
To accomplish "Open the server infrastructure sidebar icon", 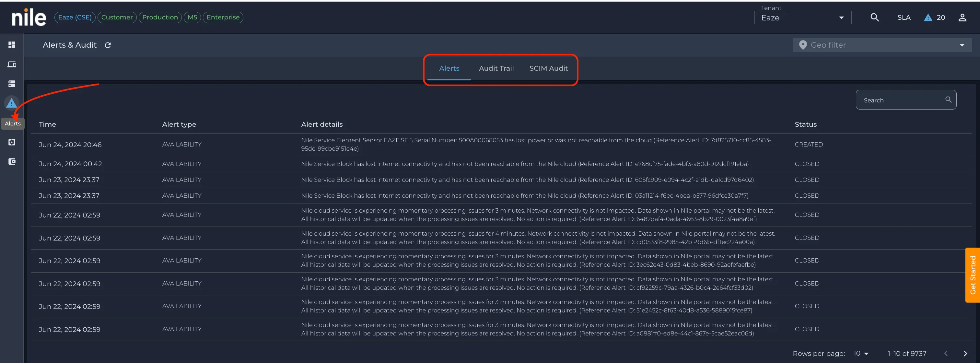I will point(12,84).
